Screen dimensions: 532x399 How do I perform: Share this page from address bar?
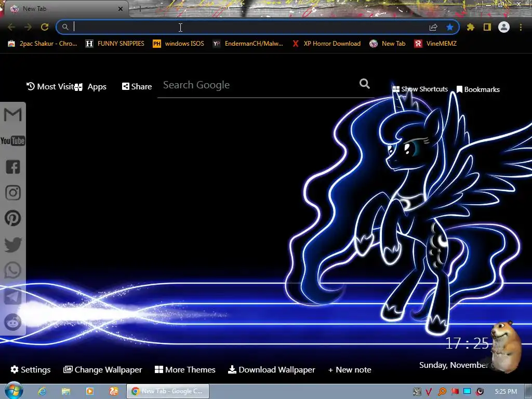[x=433, y=27]
